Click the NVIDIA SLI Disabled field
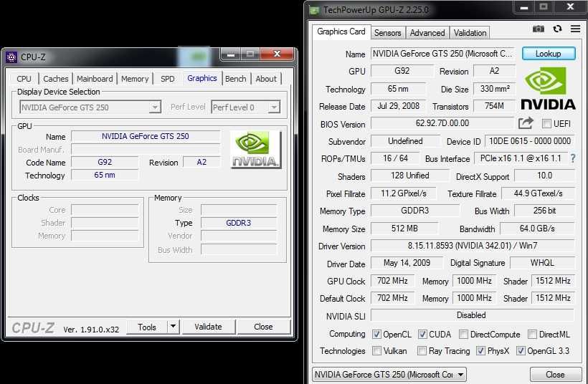Image resolution: width=588 pixels, height=384 pixels. click(473, 315)
